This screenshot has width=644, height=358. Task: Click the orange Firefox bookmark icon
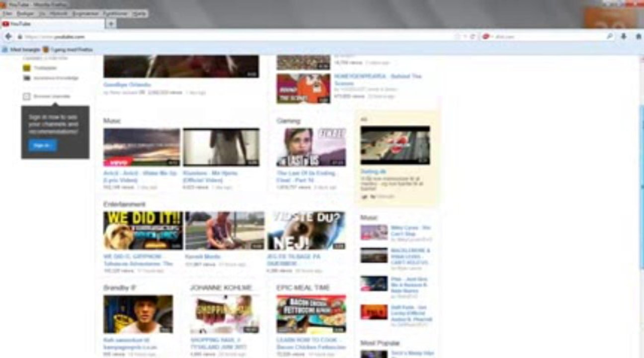[46, 50]
